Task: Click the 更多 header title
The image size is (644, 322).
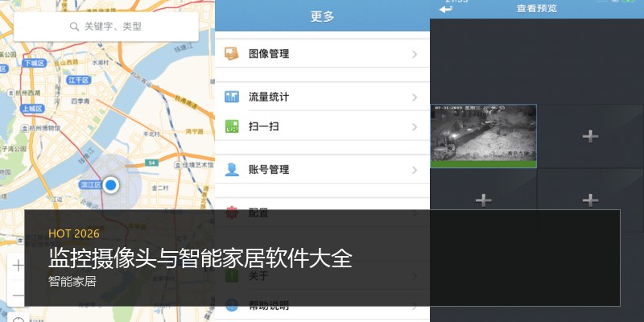Action: click(323, 16)
